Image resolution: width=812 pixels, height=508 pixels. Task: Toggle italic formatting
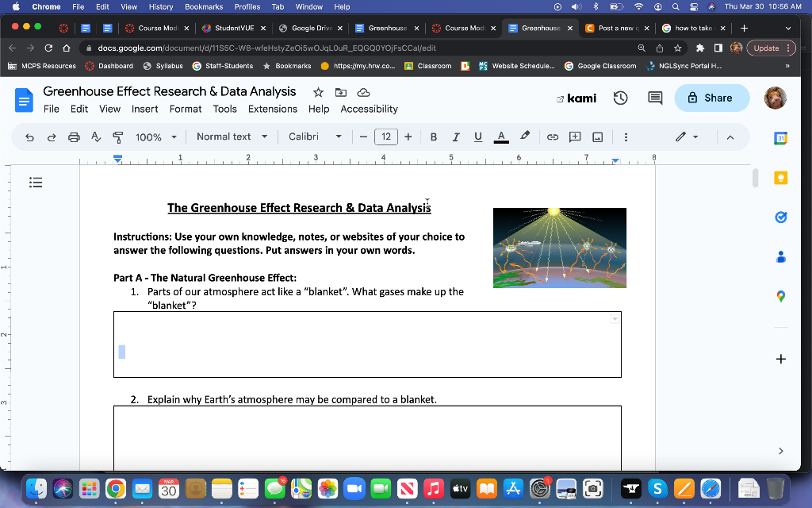pyautogui.click(x=456, y=137)
